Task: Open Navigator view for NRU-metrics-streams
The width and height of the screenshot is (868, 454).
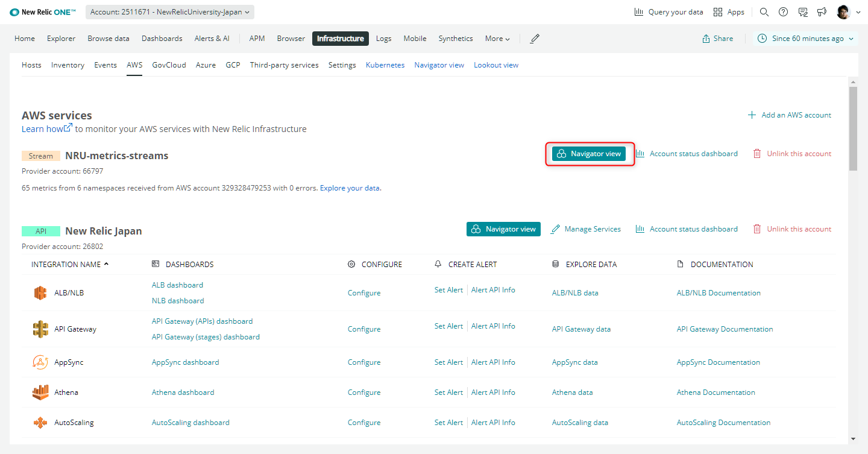Action: click(x=589, y=154)
